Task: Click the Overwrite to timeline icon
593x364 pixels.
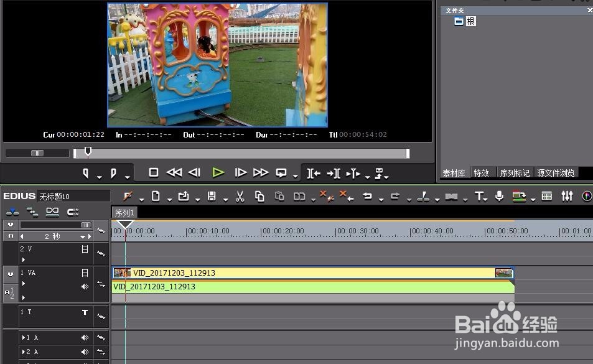Action: pyautogui.click(x=334, y=174)
